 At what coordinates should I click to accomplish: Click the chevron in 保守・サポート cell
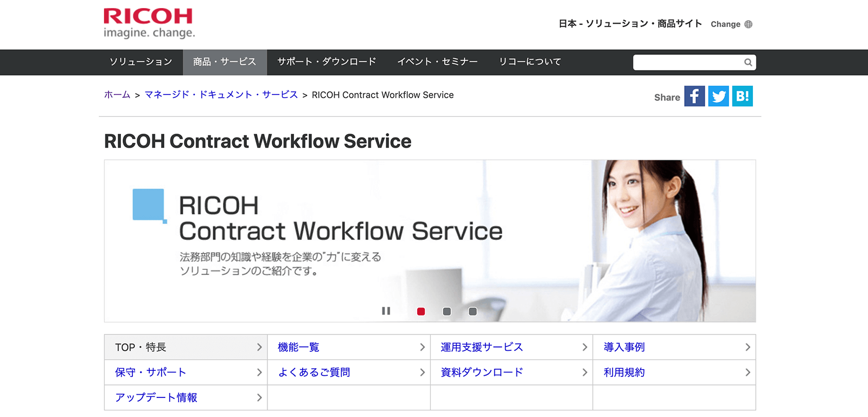259,372
